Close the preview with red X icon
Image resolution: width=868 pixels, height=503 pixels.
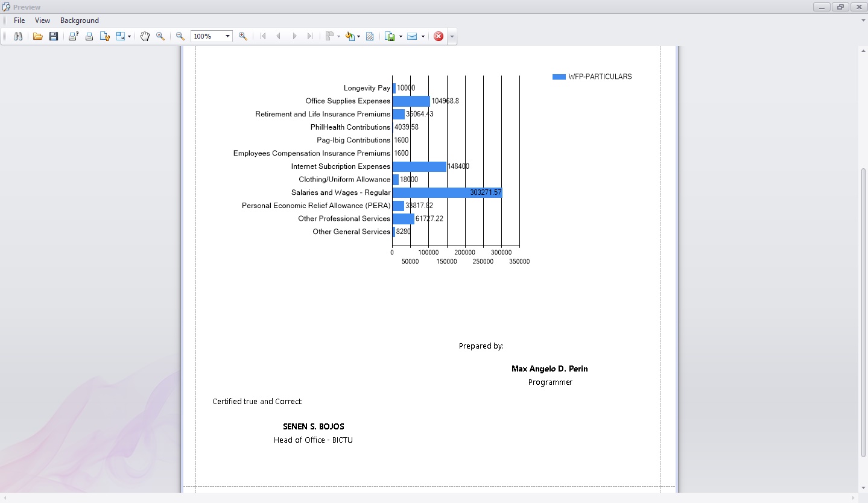pos(439,36)
